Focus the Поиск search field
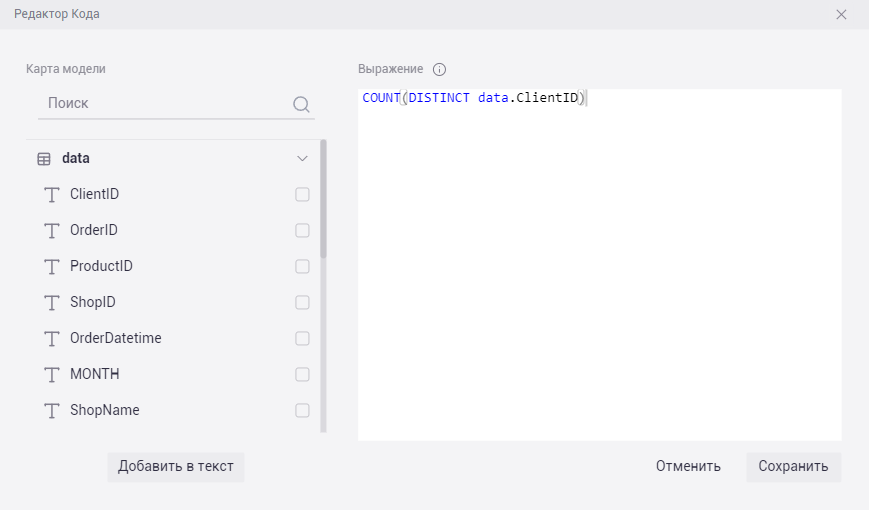Image resolution: width=869 pixels, height=510 pixels. pyautogui.click(x=165, y=104)
